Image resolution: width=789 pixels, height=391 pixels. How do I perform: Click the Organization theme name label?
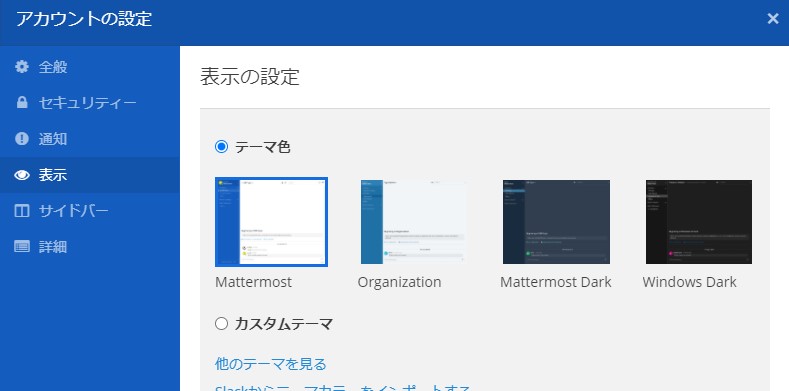(399, 282)
